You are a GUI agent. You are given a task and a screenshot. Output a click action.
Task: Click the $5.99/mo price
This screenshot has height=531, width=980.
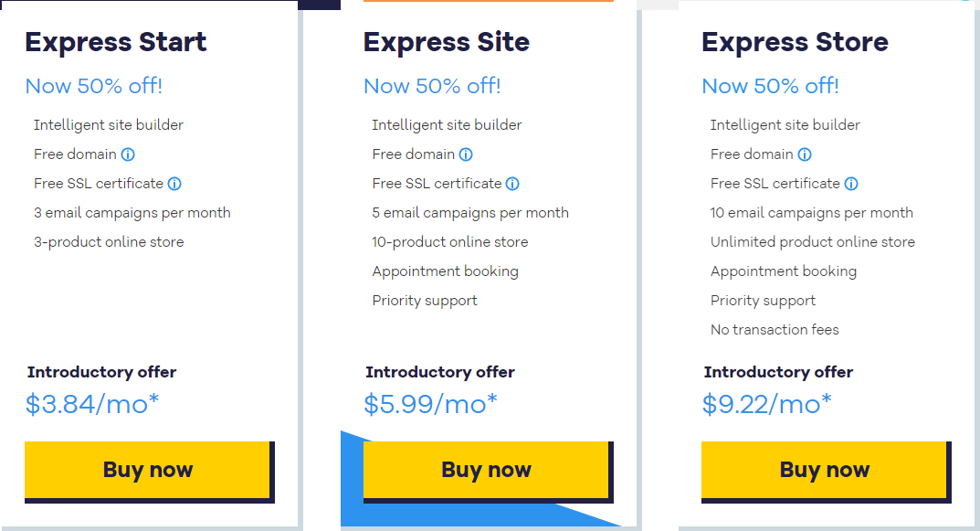coord(430,404)
